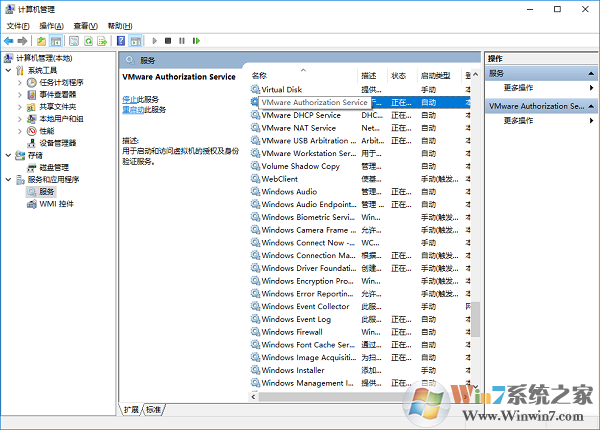Switch to the 标准 tab
Screen dimensions: 600x430
point(153,410)
